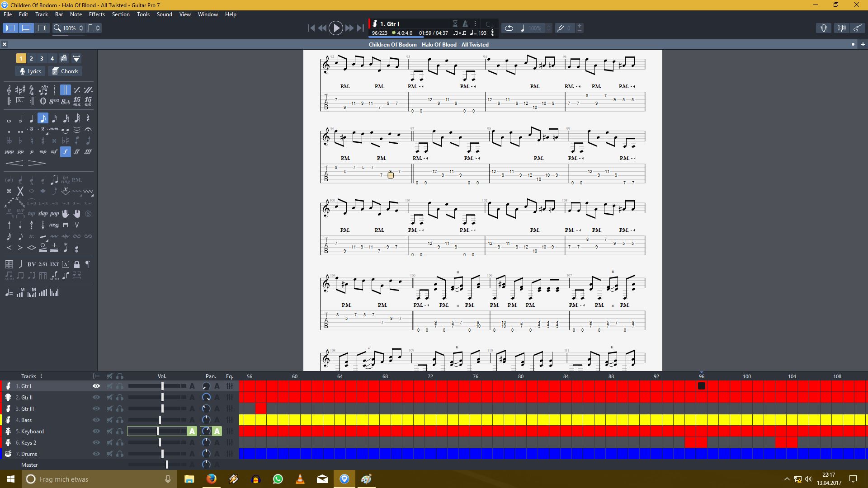Apply the rasgueado (rasg.) effect
The width and height of the screenshot is (868, 488).
[54, 225]
